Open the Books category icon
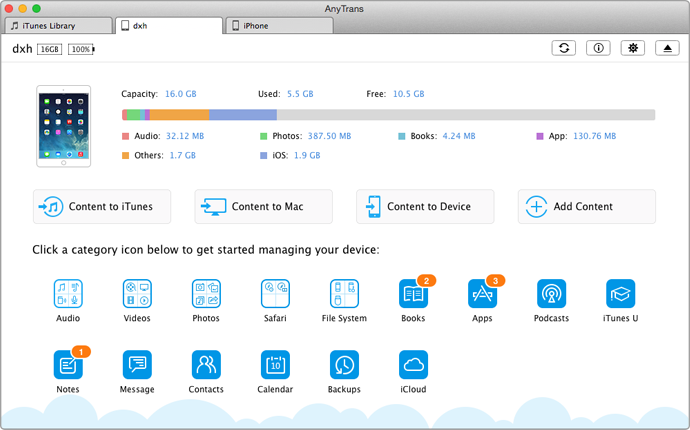This screenshot has width=690, height=430. tap(413, 294)
